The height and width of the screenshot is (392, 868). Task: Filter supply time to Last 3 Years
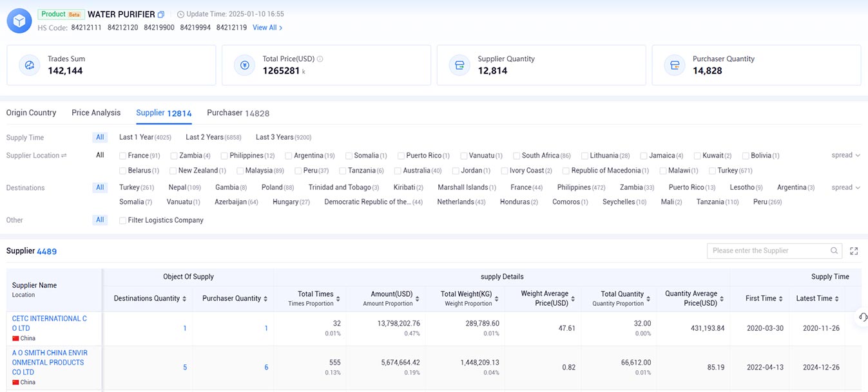tap(284, 137)
